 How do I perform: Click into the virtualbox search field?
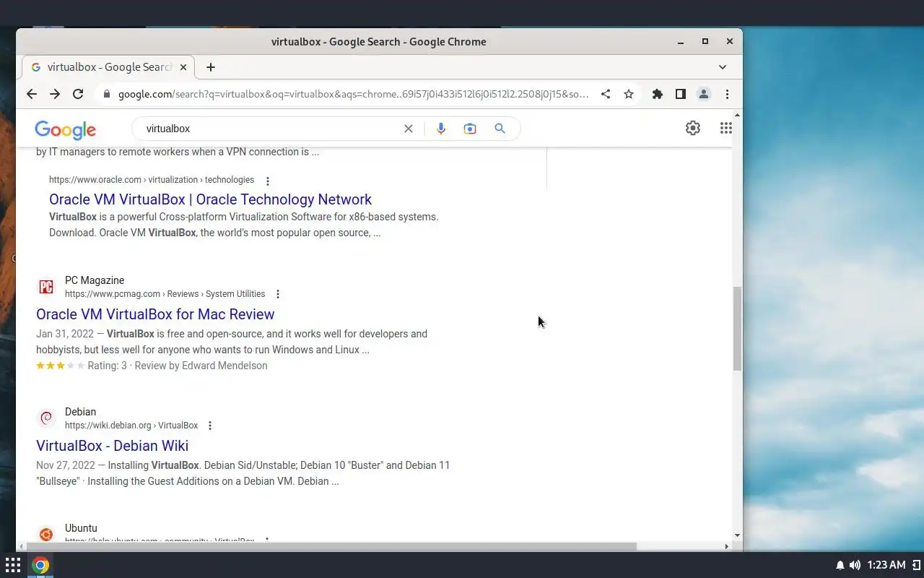click(x=271, y=129)
